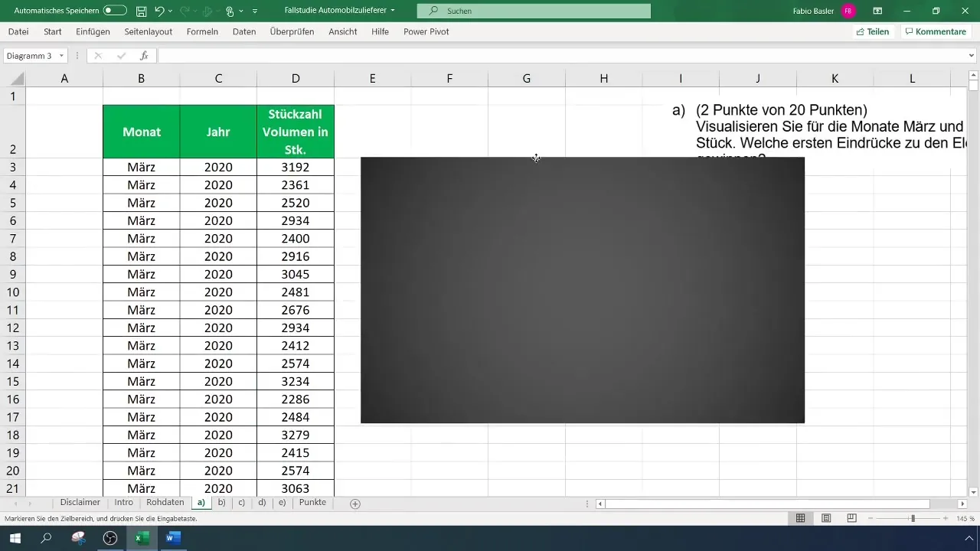
Task: Click the Stückzahl Volumen in Stk. header cell
Action: point(296,132)
